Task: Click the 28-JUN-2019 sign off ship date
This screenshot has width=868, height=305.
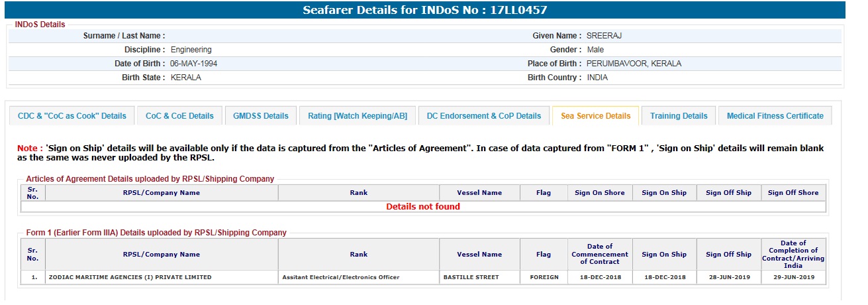Action: tap(728, 277)
